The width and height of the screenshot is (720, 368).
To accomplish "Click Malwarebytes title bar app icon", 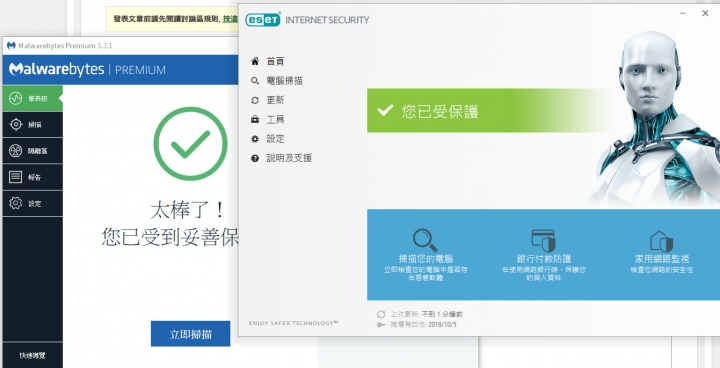I will (x=11, y=45).
